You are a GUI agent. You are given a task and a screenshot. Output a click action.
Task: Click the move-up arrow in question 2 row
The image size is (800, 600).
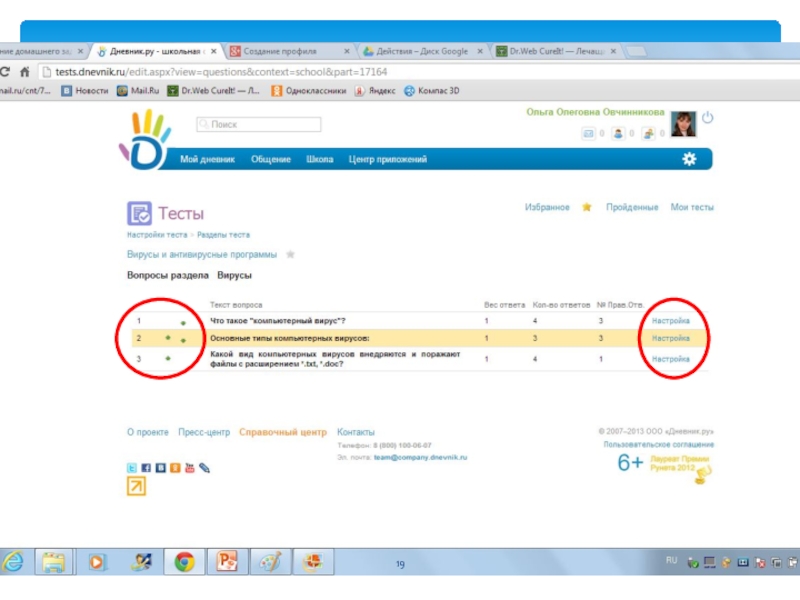click(x=168, y=337)
